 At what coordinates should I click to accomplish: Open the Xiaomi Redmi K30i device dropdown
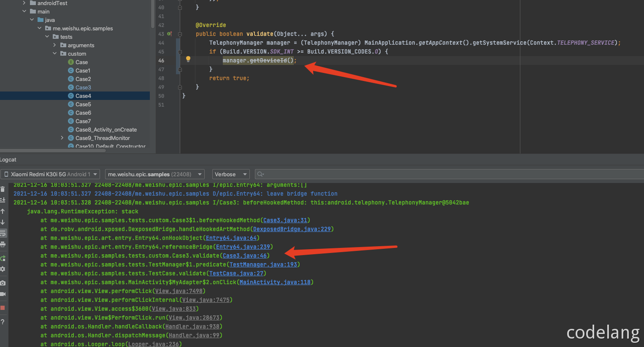(x=50, y=174)
